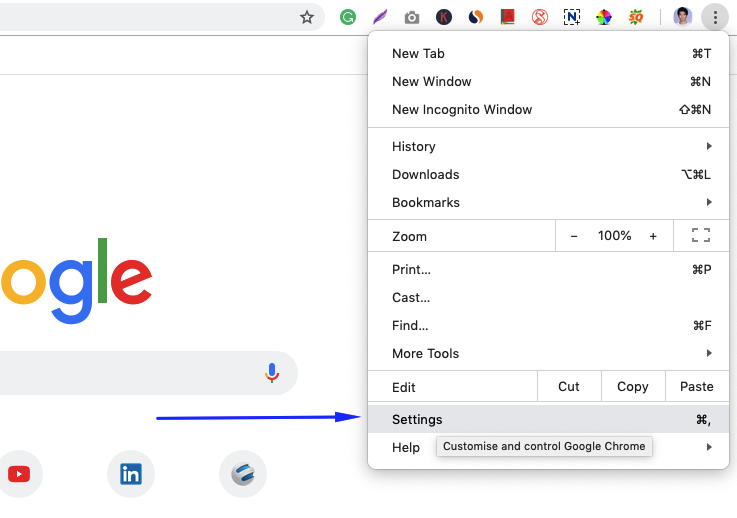
Task: Click the Paste button
Action: 697,386
